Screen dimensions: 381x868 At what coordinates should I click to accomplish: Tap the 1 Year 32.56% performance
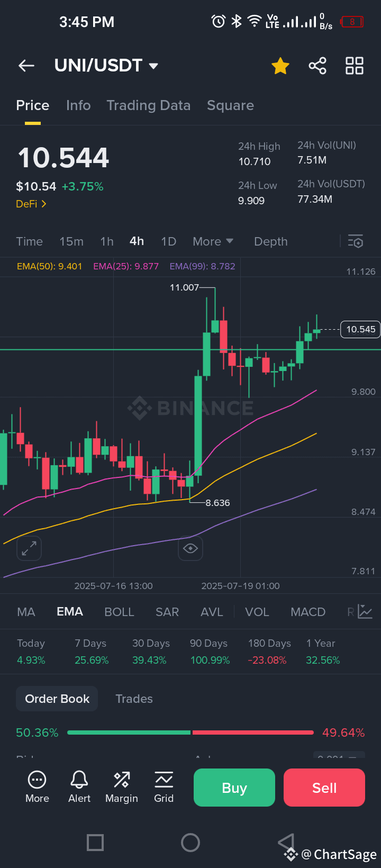click(323, 652)
